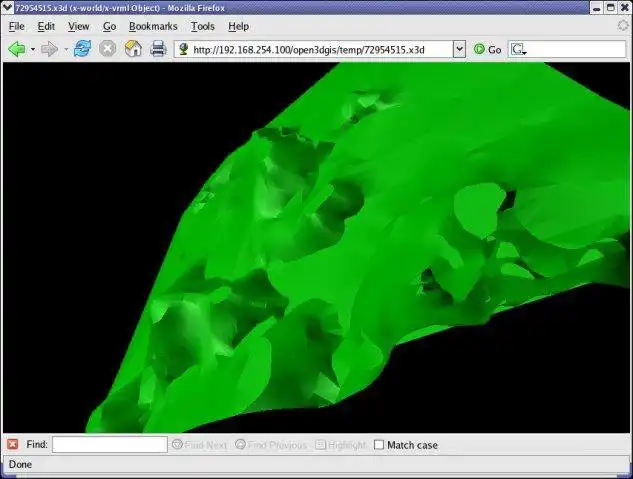
Task: Click the Find text input field
Action: click(110, 445)
